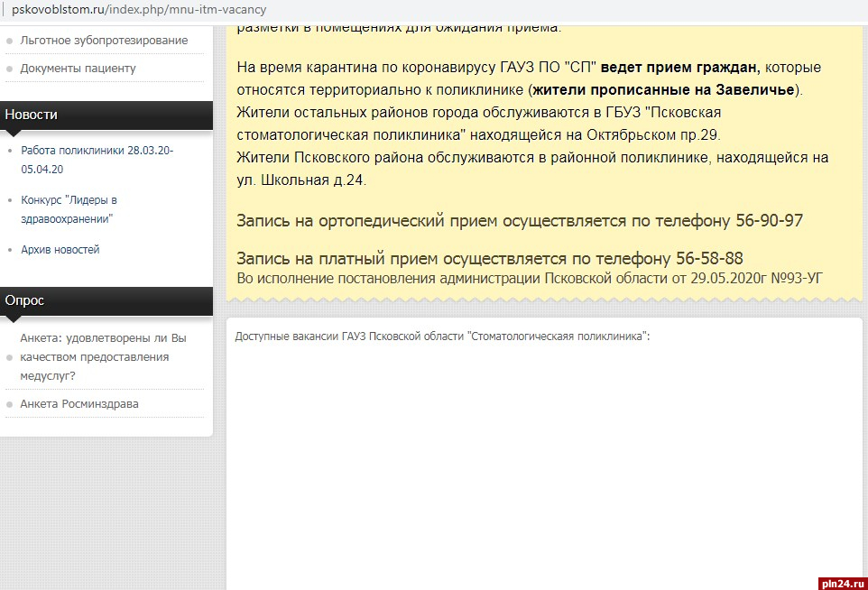Click the pln24.ru watermark logo
This screenshot has height=590, width=868.
click(842, 583)
